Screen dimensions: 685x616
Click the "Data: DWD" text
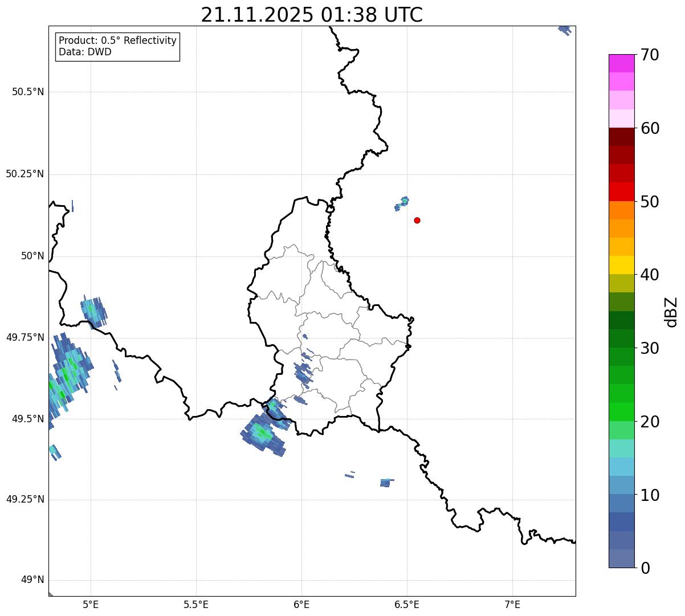coord(85,52)
